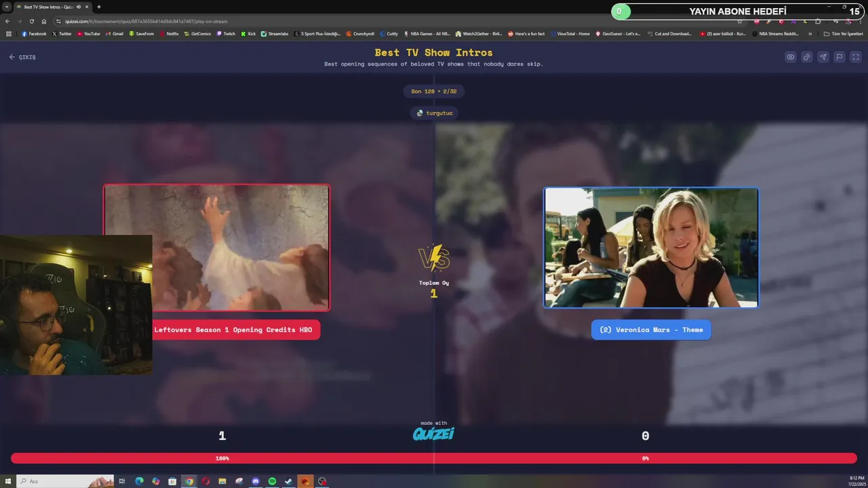Open NBA Streams Reddit bookmark
Screen dimensions: 868x488
click(x=776, y=34)
